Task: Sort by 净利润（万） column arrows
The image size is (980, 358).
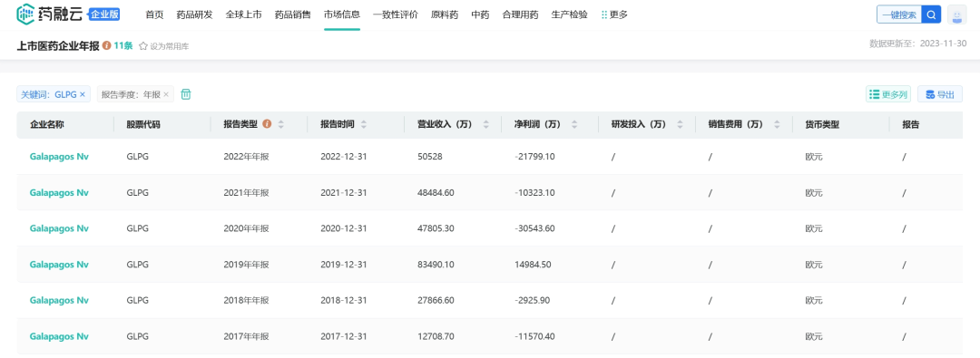Action: point(574,124)
